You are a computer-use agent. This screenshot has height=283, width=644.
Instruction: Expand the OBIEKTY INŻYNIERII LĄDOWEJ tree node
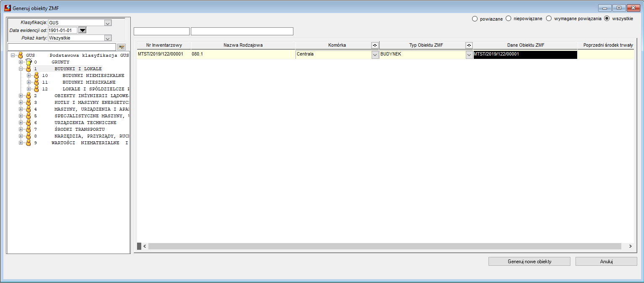[x=21, y=95]
